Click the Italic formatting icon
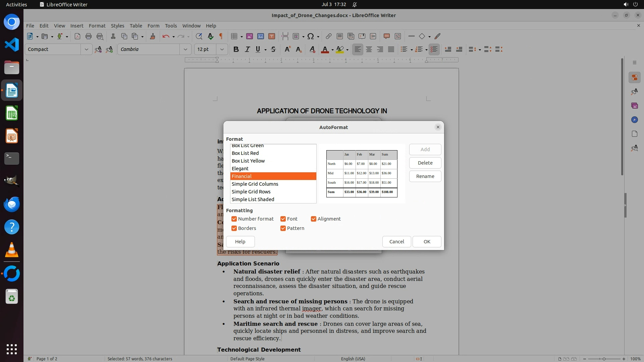Viewport: 644px width, 362px height. click(247, 49)
